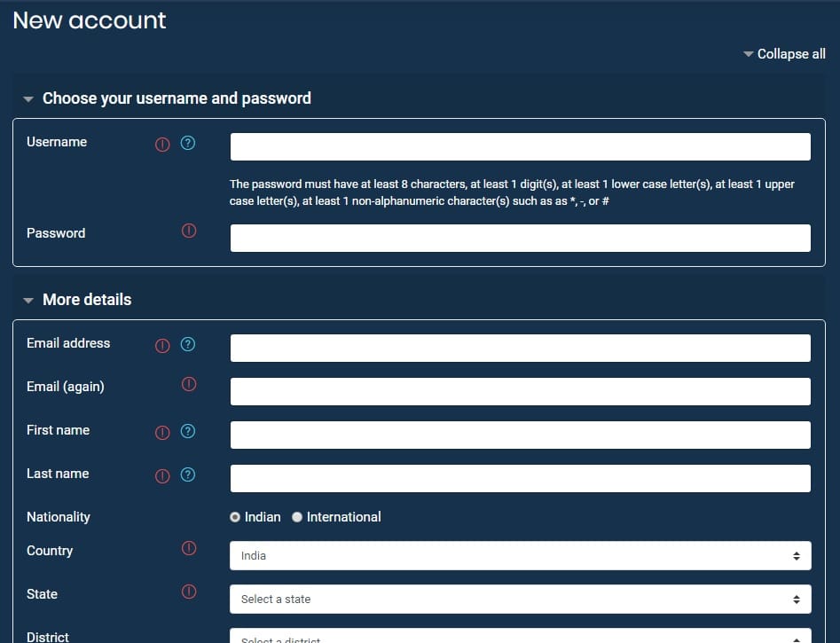Select the International nationality radio button

297,517
